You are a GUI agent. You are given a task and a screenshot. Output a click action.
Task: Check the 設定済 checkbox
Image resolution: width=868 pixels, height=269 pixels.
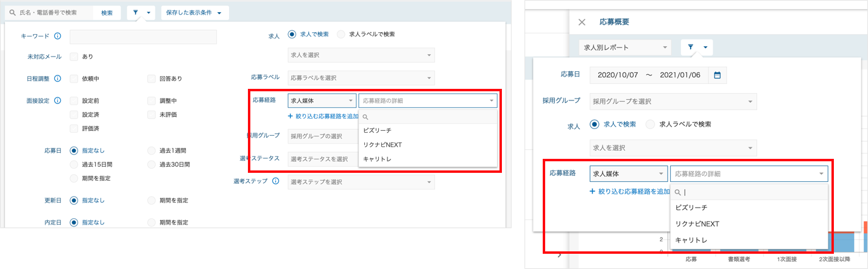(74, 114)
